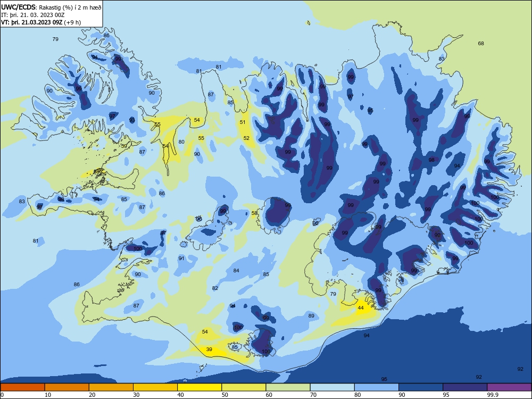
Task: Click the pale blue 70–80 legend swatch
Action: point(332,387)
